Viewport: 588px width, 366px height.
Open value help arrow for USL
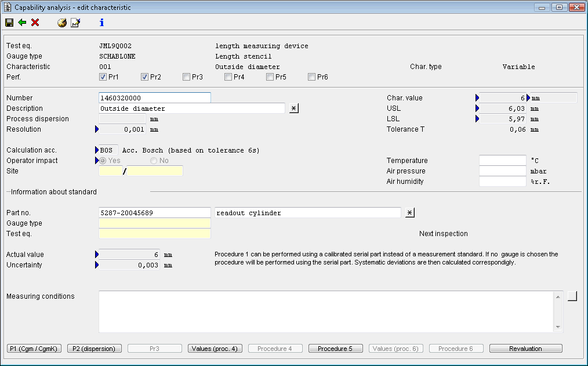(x=477, y=108)
